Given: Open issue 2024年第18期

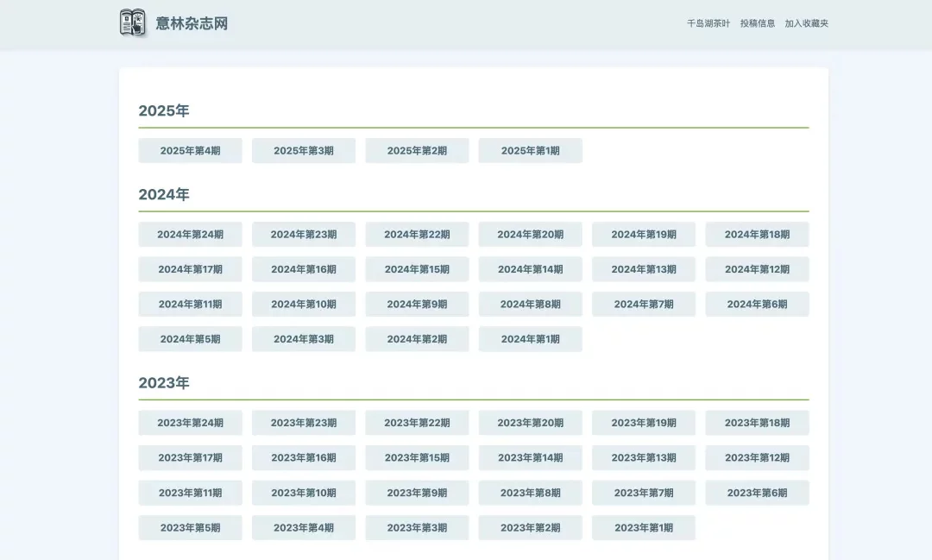Looking at the screenshot, I should [x=757, y=234].
